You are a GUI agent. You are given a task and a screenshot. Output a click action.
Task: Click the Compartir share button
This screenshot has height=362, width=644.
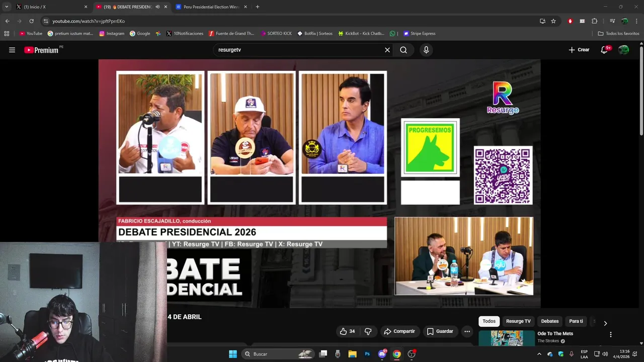(x=399, y=331)
